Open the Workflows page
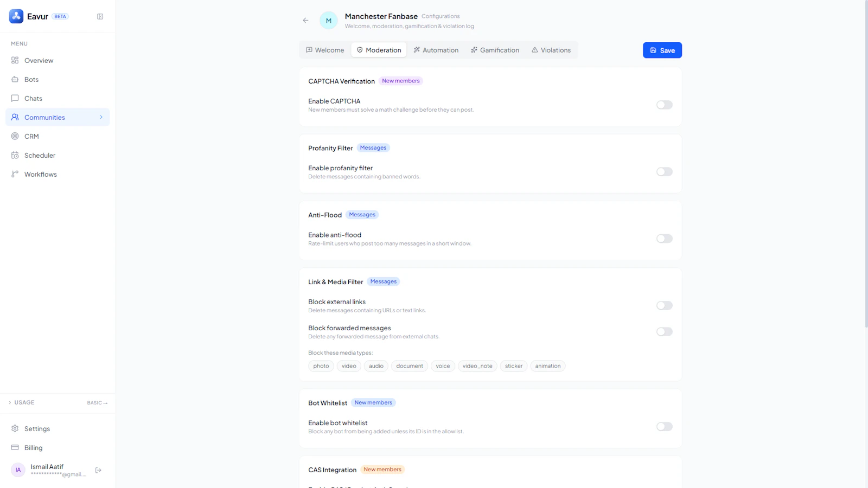The image size is (868, 488). [x=58, y=174]
